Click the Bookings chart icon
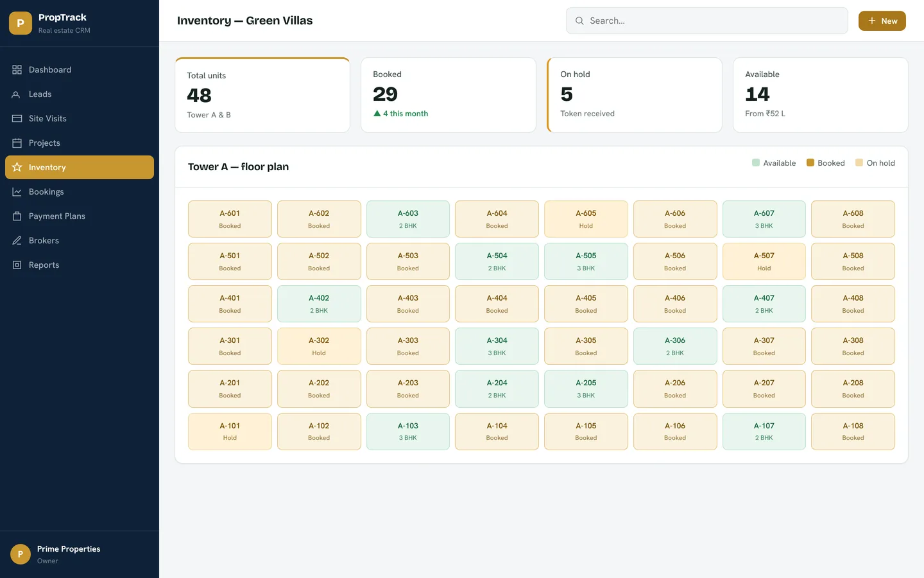The height and width of the screenshot is (578, 924). (17, 191)
